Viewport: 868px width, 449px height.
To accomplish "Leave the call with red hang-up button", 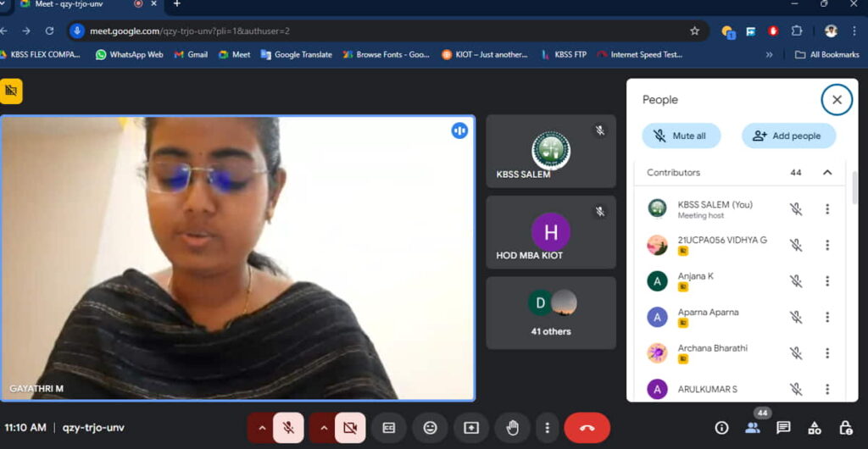I will tap(587, 428).
